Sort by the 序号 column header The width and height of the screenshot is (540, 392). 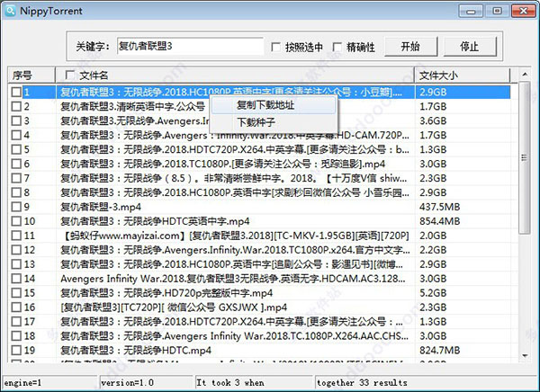(x=31, y=75)
